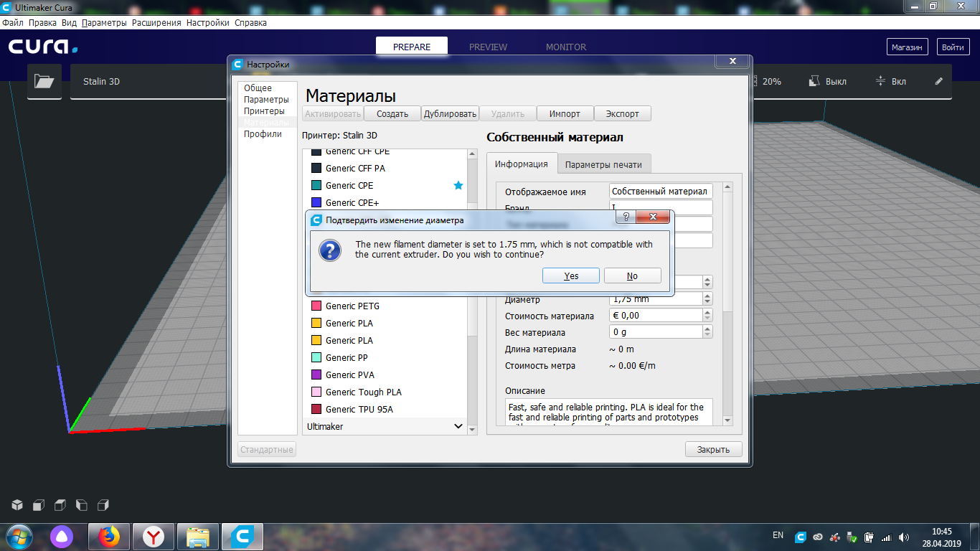Click the help question mark in dialog title

click(x=626, y=216)
